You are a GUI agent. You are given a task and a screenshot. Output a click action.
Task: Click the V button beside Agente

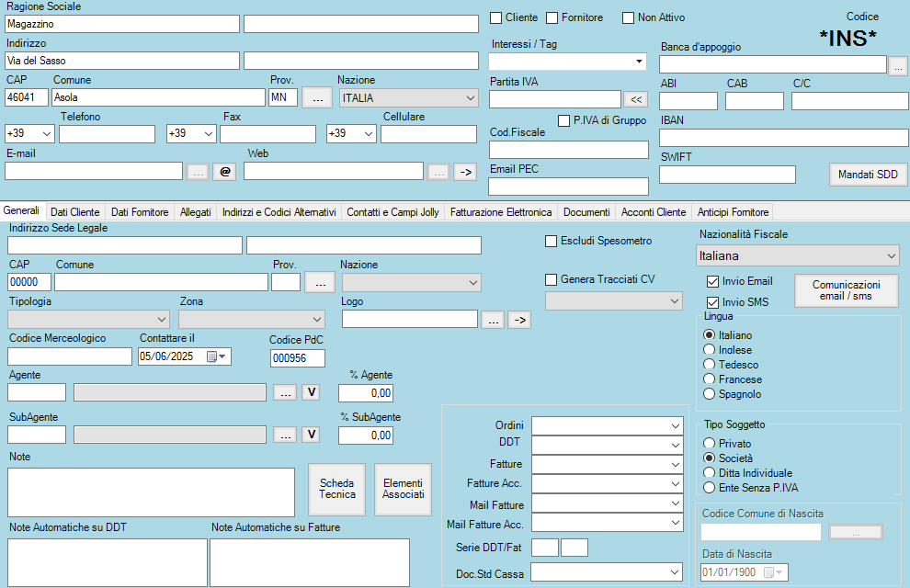(x=311, y=392)
